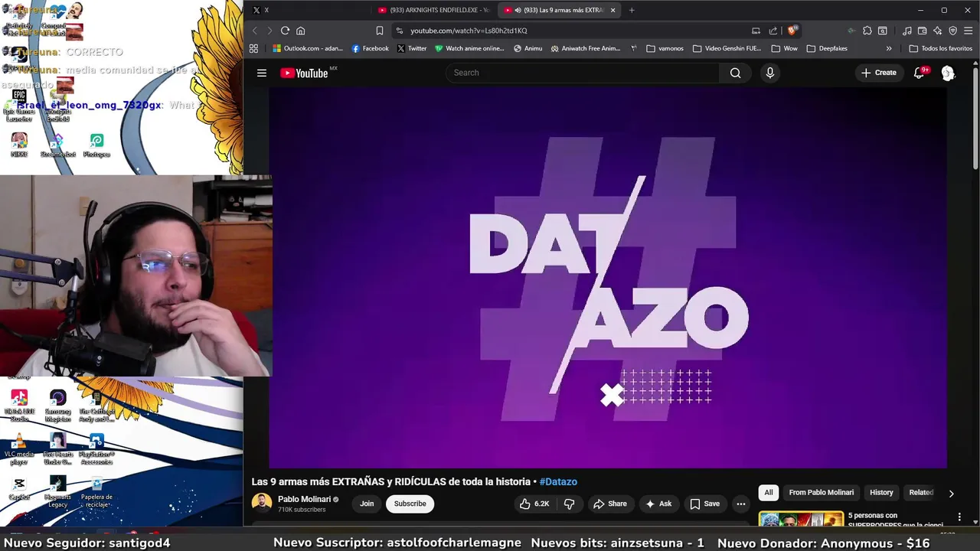This screenshot has height=551, width=980.
Task: Show more bookmarks chevron in bookmarks bar
Action: click(888, 48)
